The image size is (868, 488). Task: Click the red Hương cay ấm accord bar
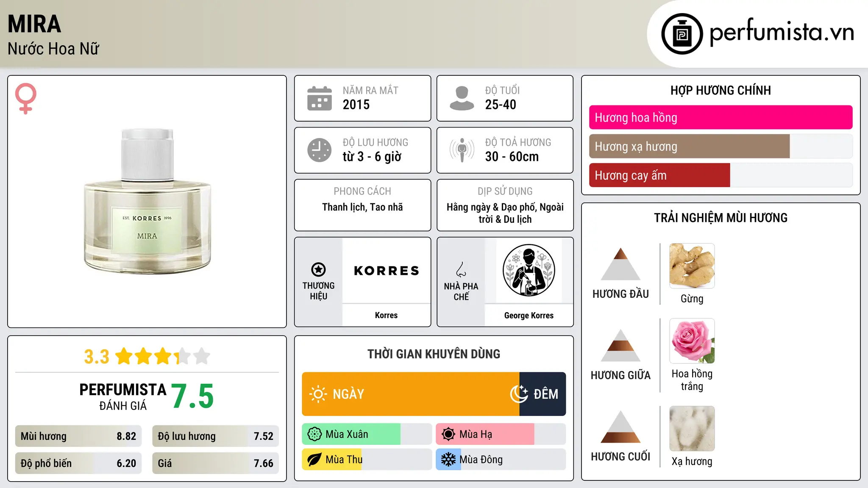[x=659, y=175]
